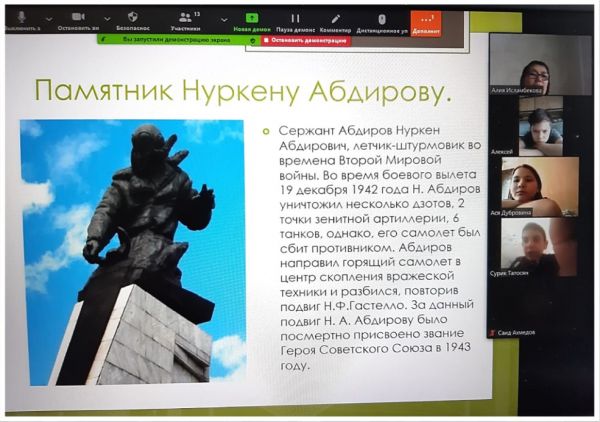
Task: Start a new share with Новая демонстрация
Action: coord(252,21)
